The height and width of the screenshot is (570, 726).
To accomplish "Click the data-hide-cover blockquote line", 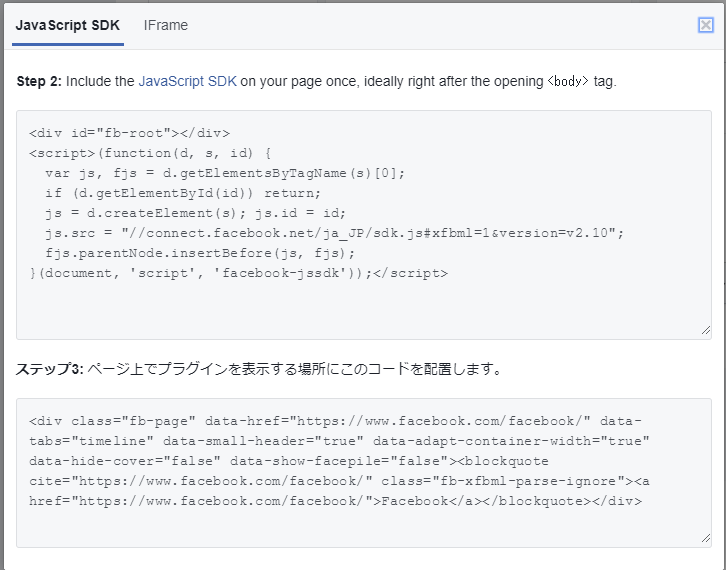I will (328, 461).
